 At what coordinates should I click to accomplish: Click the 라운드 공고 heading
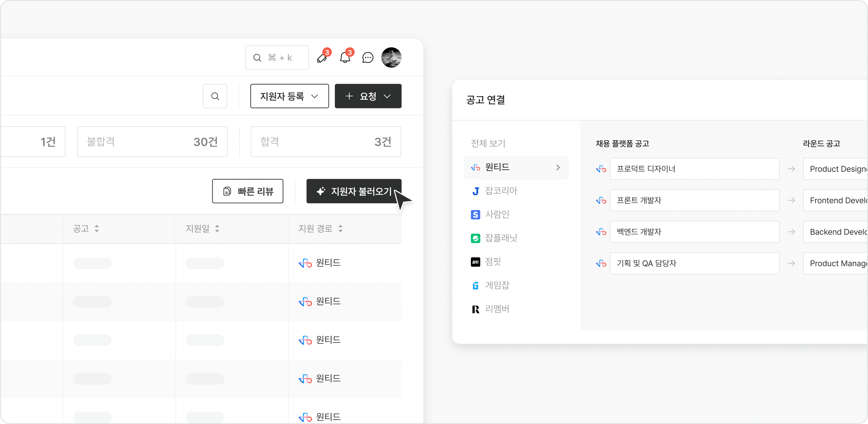tap(821, 144)
